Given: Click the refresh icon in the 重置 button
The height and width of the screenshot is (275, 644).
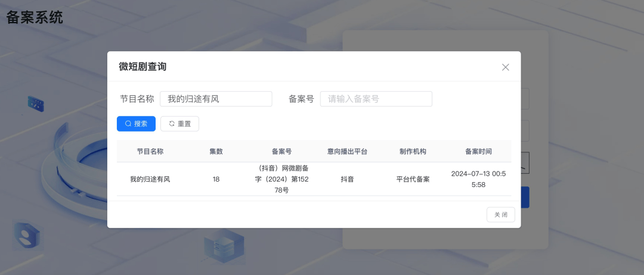Looking at the screenshot, I should 172,124.
